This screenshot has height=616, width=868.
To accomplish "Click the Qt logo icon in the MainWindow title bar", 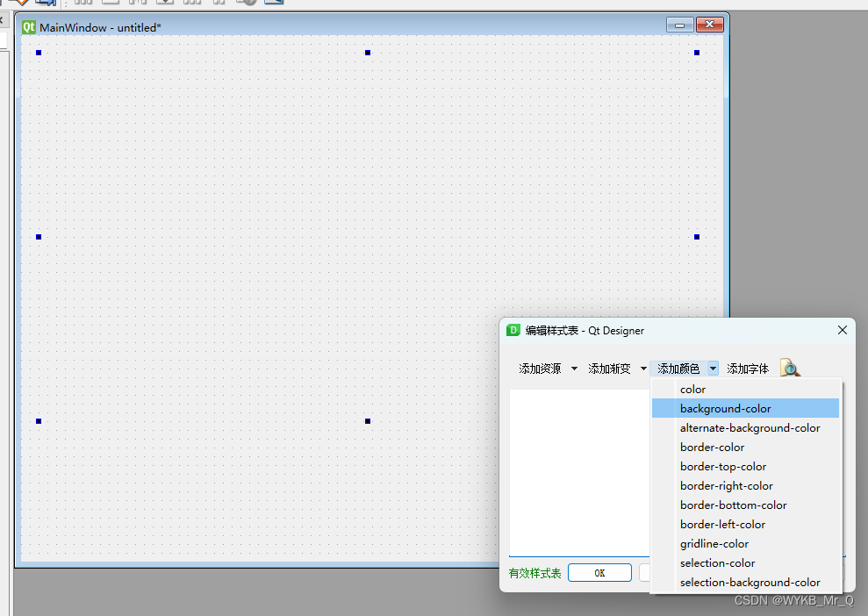I will click(x=29, y=27).
